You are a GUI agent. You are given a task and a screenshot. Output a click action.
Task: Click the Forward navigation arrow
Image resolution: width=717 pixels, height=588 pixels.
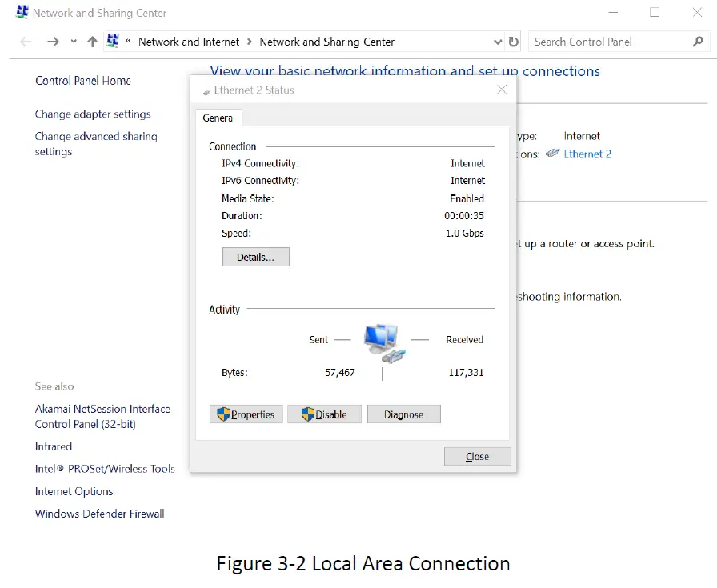pyautogui.click(x=53, y=42)
